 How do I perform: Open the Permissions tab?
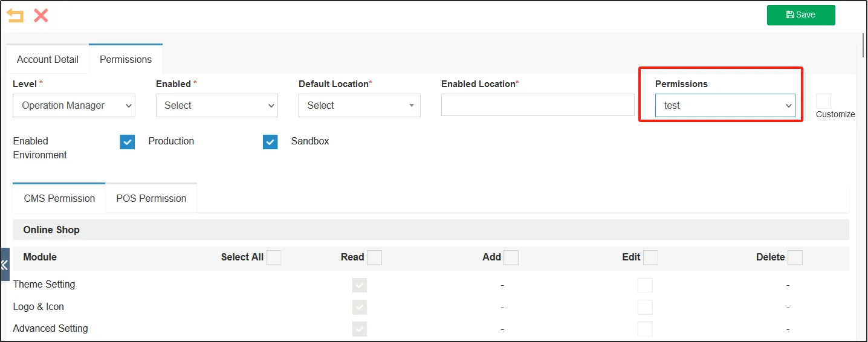(126, 59)
